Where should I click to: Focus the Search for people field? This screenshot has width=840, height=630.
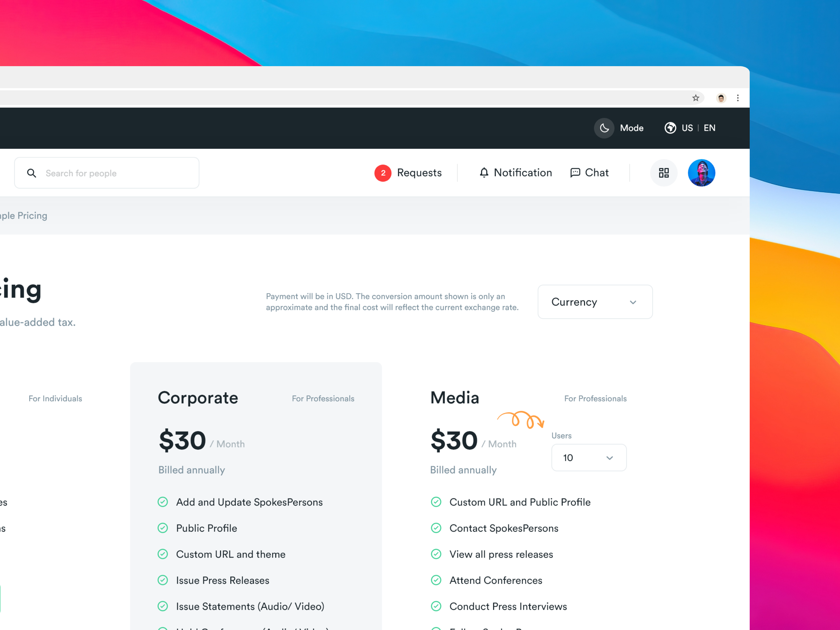(107, 173)
